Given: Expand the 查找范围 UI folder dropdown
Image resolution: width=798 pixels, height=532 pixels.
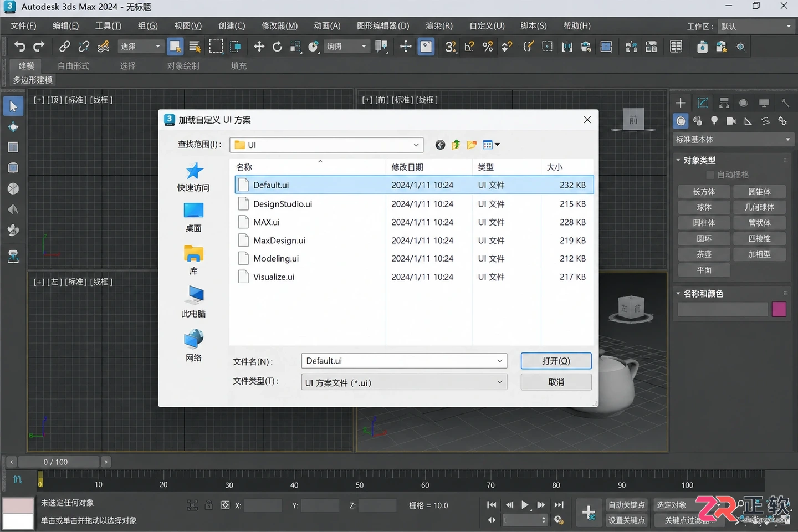Looking at the screenshot, I should (416, 145).
